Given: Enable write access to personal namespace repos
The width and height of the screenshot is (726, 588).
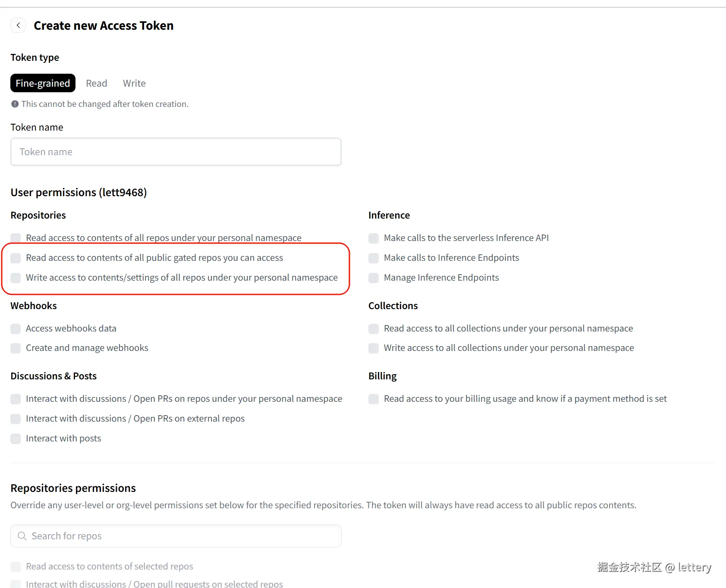Looking at the screenshot, I should (16, 278).
